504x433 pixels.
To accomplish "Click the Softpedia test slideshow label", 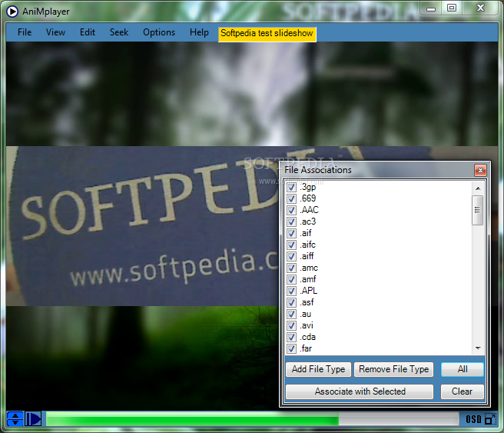I will tap(267, 33).
